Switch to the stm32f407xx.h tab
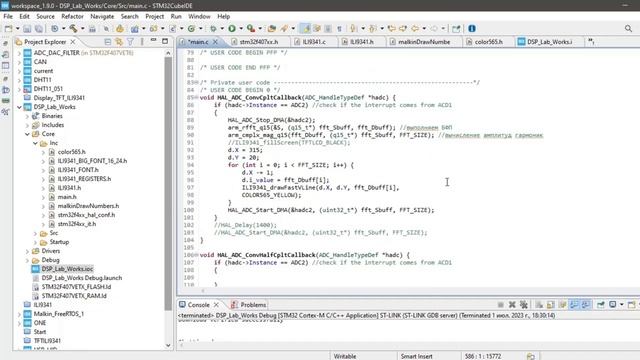The image size is (640, 360). click(x=259, y=42)
